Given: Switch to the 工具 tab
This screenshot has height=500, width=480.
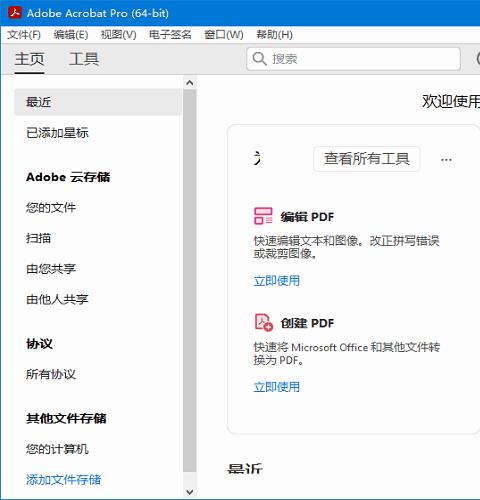Looking at the screenshot, I should 84,59.
